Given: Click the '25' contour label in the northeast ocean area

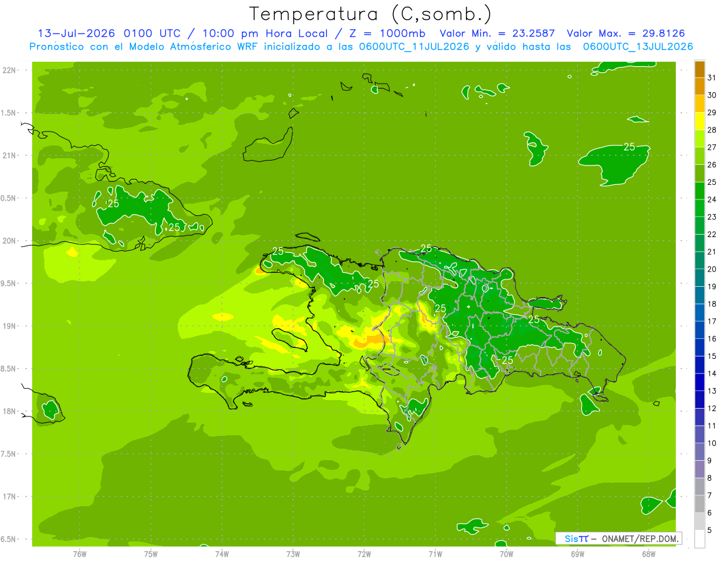Looking at the screenshot, I should point(629,147).
